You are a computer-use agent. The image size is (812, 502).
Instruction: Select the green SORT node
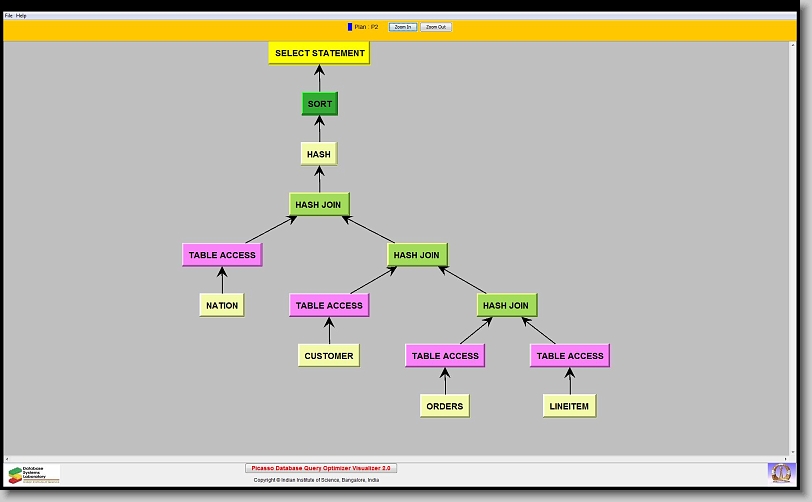coord(319,104)
